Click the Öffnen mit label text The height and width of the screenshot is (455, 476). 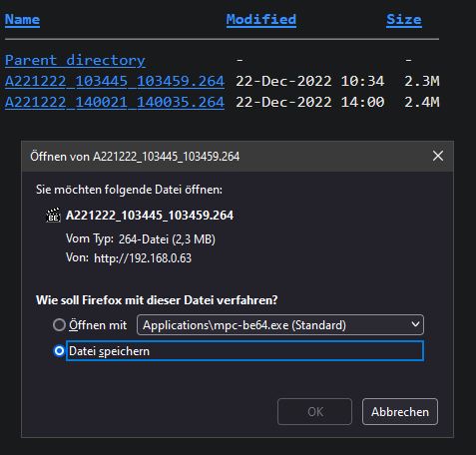point(98,325)
